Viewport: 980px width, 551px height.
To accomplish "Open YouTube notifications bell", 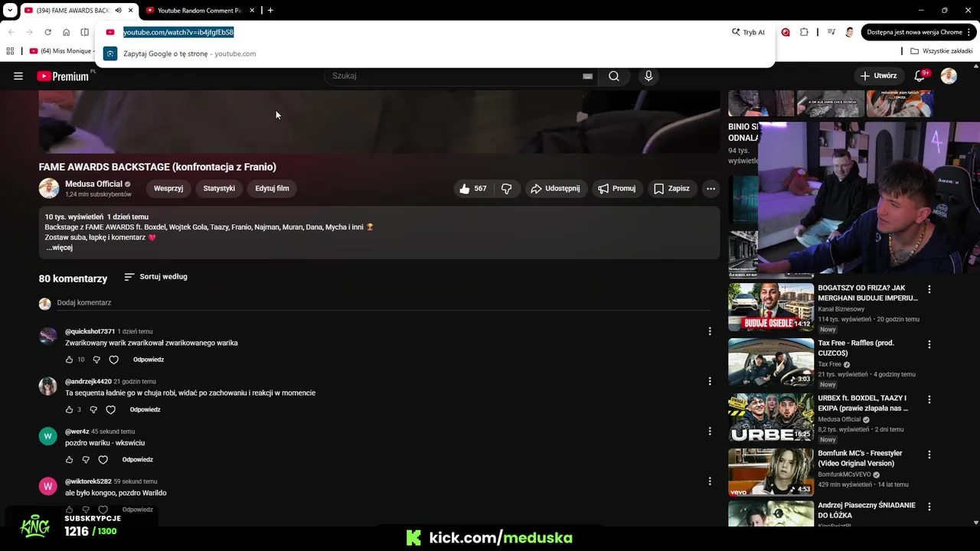I will 920,76.
